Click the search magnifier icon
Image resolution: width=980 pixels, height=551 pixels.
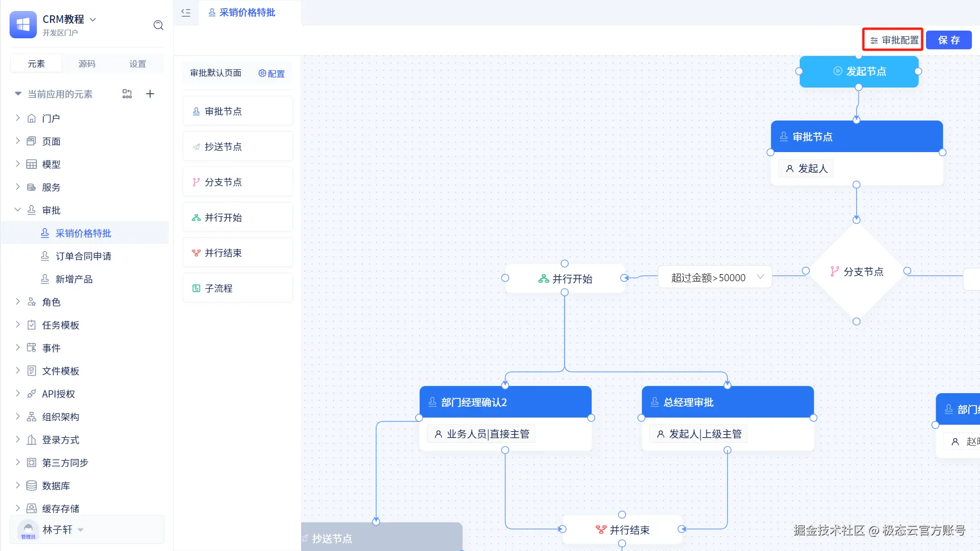158,25
